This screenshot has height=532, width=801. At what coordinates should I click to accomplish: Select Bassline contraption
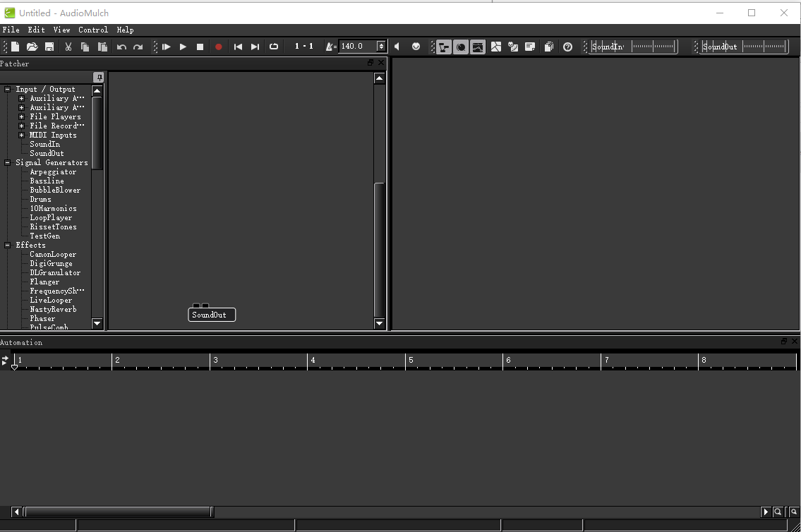click(x=47, y=181)
